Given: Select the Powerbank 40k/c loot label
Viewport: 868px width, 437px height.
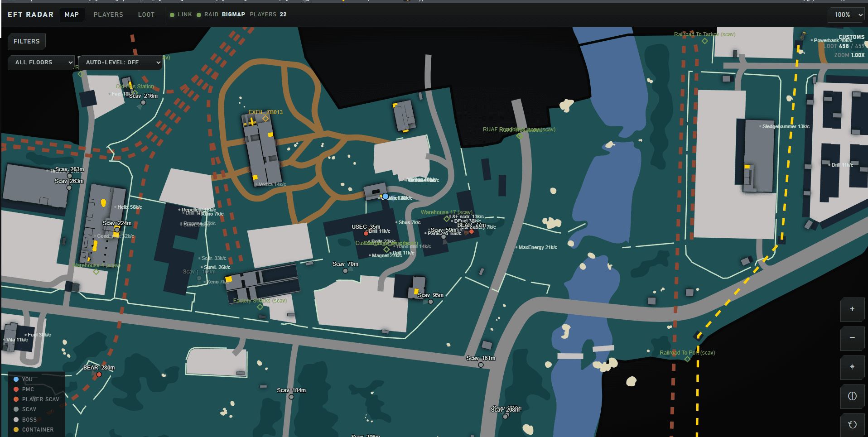Looking at the screenshot, I should tap(833, 40).
